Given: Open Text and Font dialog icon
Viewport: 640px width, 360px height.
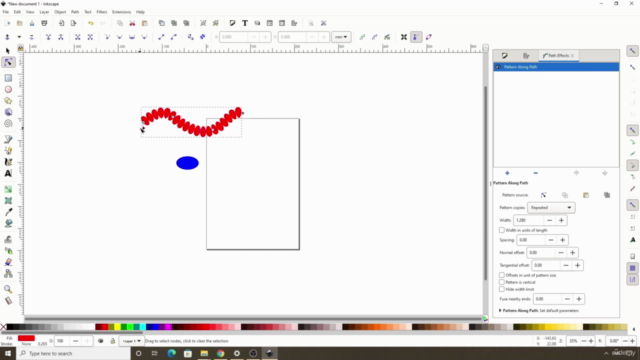Looking at the screenshot, I should click(245, 23).
